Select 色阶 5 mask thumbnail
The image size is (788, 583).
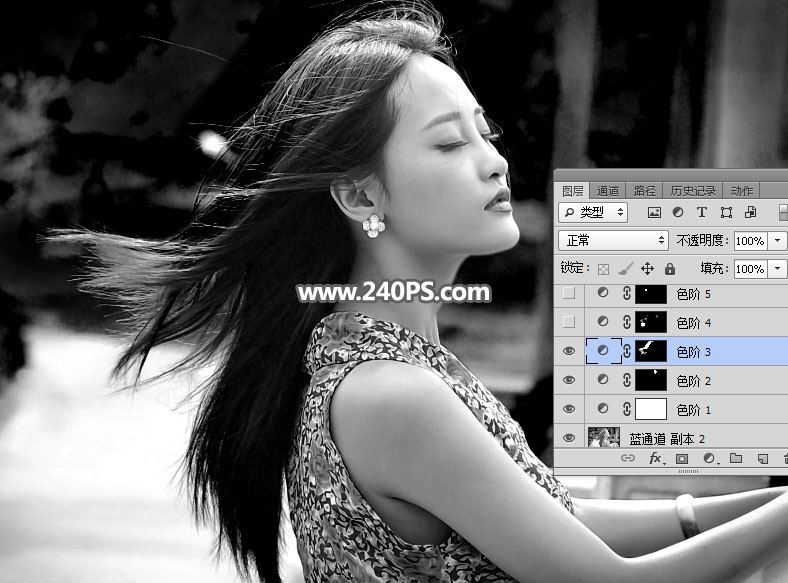(x=651, y=294)
